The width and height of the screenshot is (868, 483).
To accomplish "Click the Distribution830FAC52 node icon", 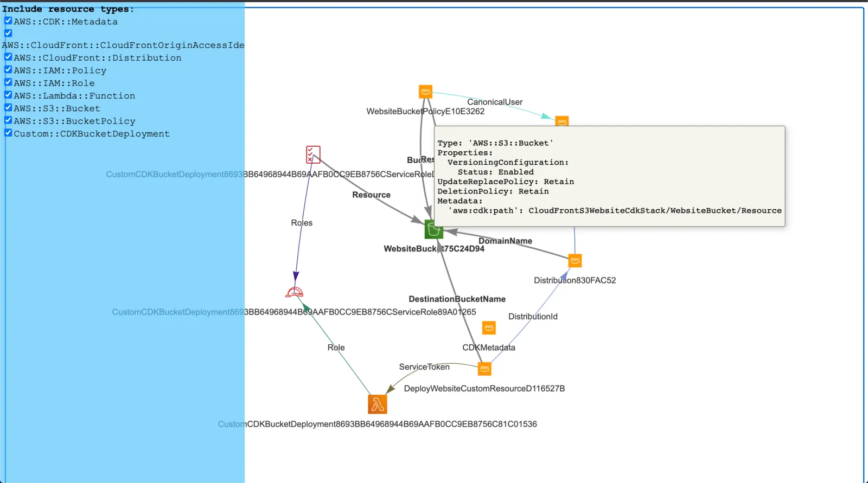I will click(575, 261).
